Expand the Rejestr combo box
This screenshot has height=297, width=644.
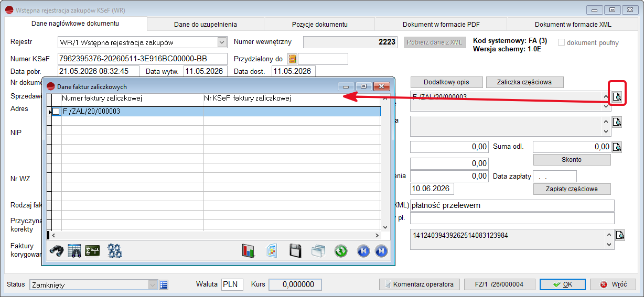click(x=221, y=42)
